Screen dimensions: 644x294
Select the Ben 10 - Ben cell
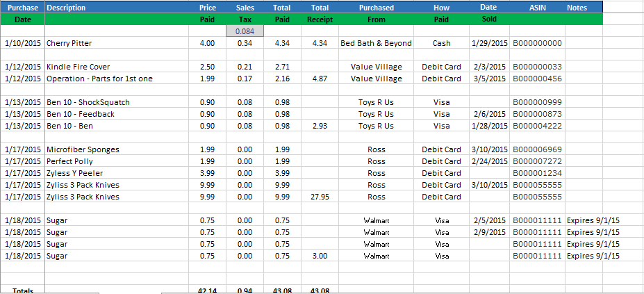(117, 126)
